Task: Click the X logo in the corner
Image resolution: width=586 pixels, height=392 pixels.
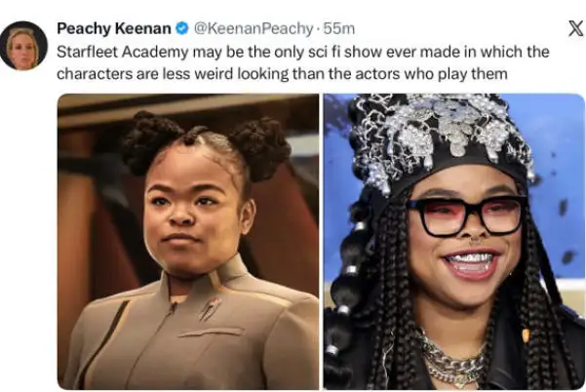Action: click(575, 28)
